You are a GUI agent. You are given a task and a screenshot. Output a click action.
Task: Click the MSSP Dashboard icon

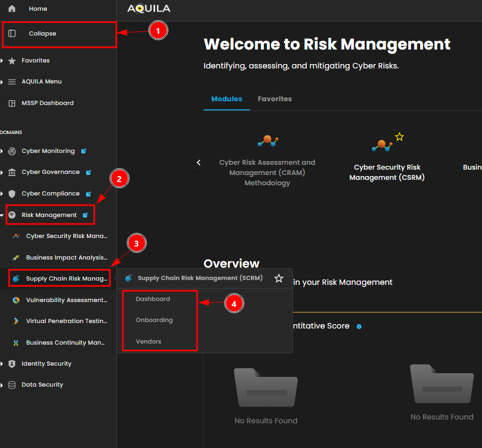click(12, 103)
